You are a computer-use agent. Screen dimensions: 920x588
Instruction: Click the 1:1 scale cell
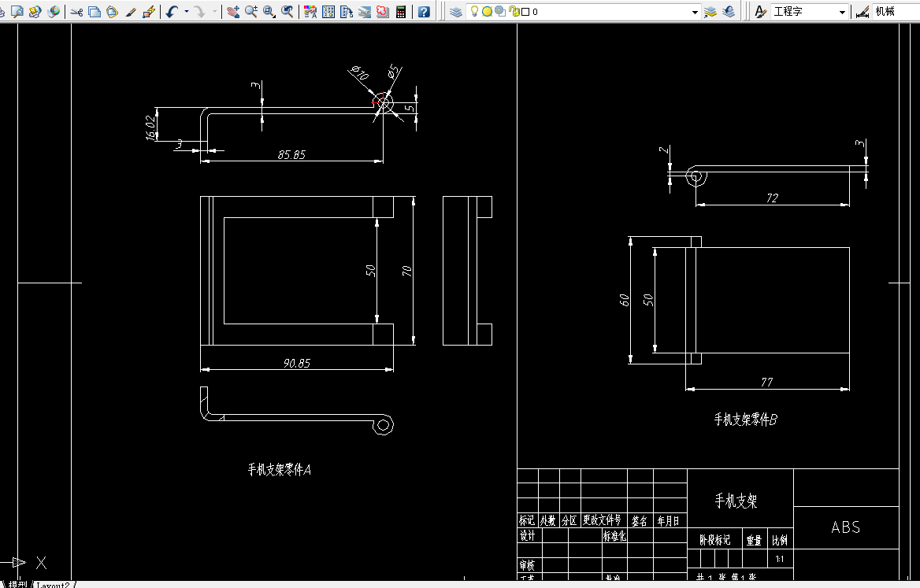[780, 559]
